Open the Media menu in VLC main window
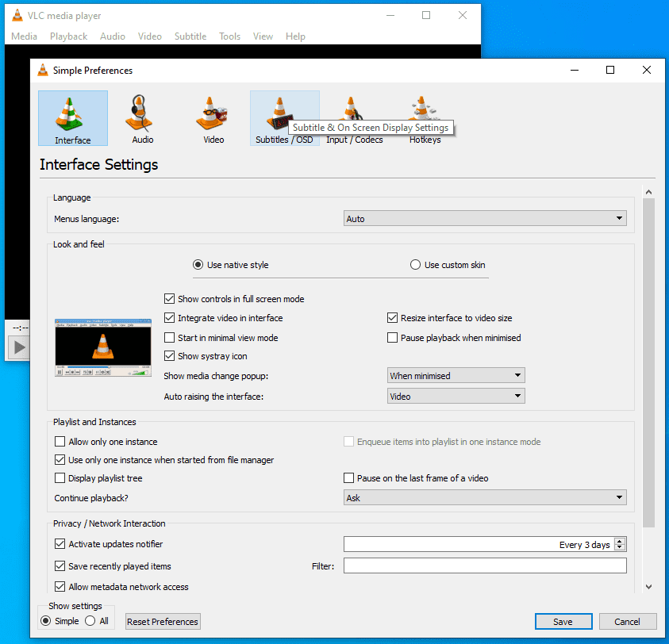This screenshot has width=669, height=644. click(24, 36)
